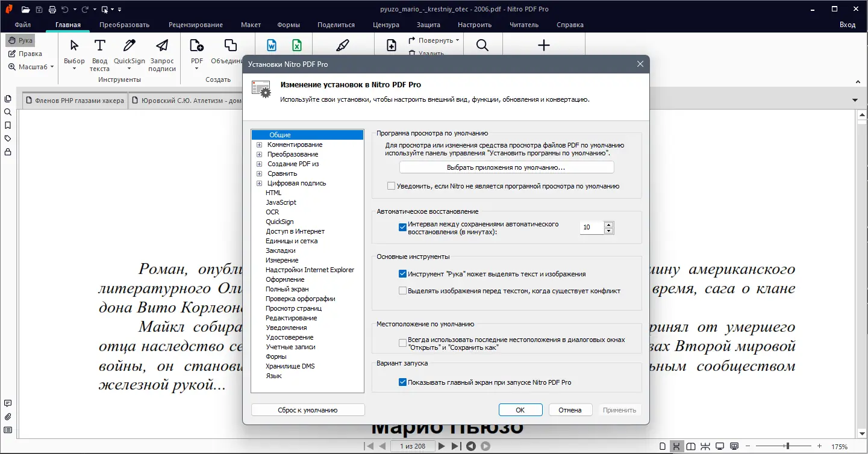Click the Вход sign-in link
Viewport: 868px width, 454px height.
(x=848, y=25)
